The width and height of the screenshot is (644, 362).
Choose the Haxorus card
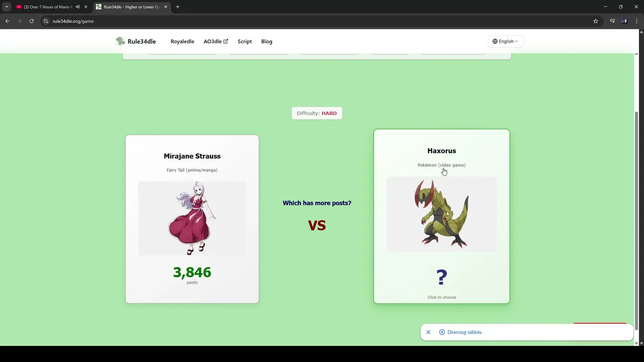[x=441, y=216]
